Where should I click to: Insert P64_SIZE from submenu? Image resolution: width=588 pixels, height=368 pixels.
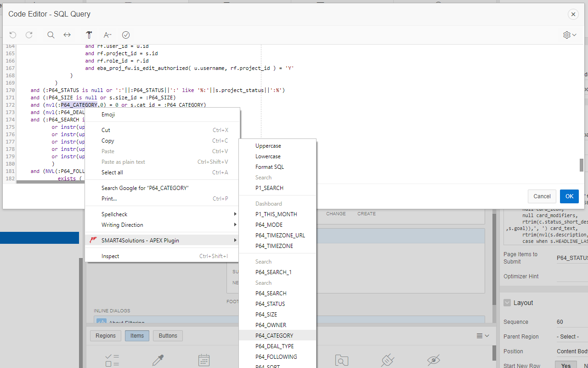click(277, 315)
